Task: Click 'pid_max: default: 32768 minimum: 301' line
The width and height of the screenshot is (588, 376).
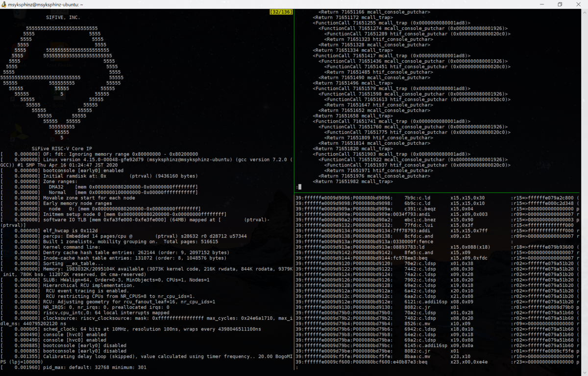Action: click(x=73, y=367)
